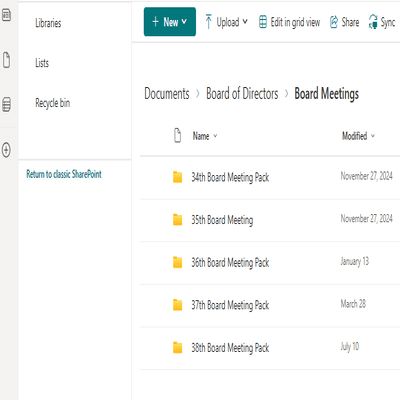Select Recycle bin in side navigation

tap(53, 103)
